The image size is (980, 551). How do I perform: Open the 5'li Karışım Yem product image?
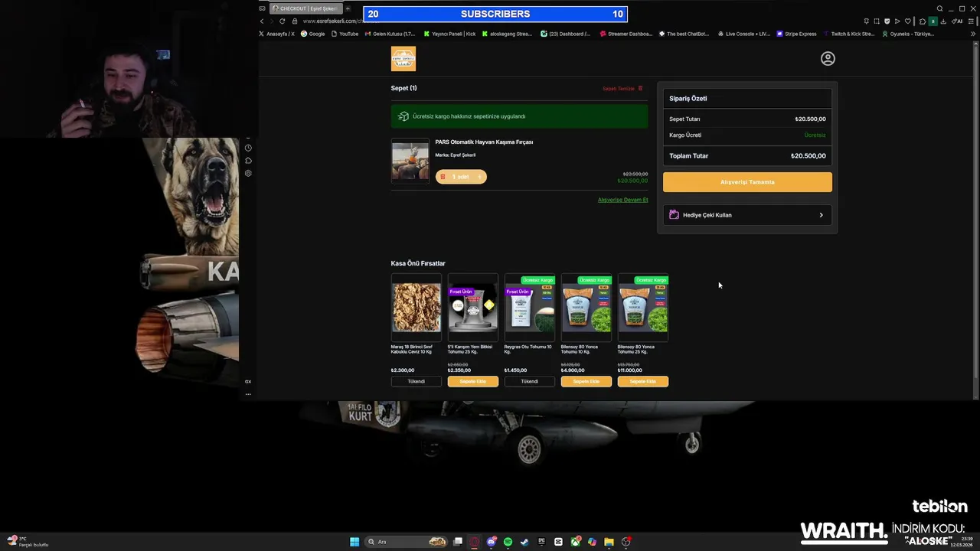tap(472, 307)
